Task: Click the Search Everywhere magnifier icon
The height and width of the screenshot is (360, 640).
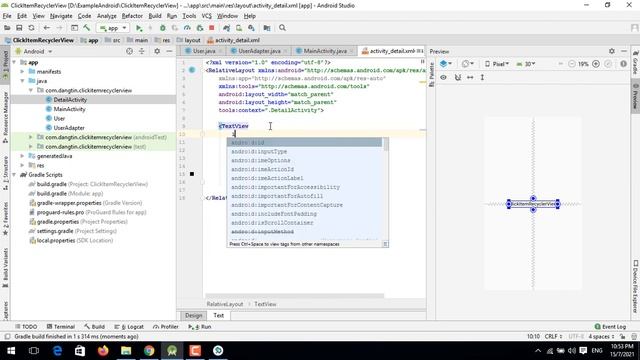Action: pyautogui.click(x=282, y=28)
